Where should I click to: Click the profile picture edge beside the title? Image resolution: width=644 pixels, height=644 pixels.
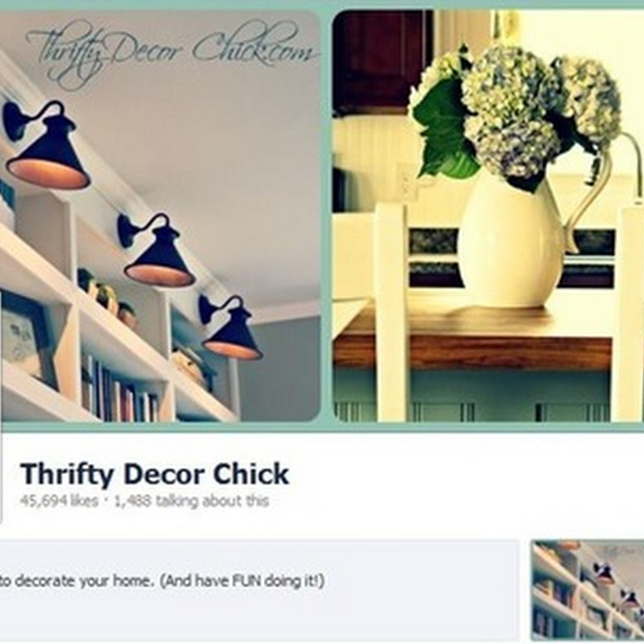click(2, 478)
